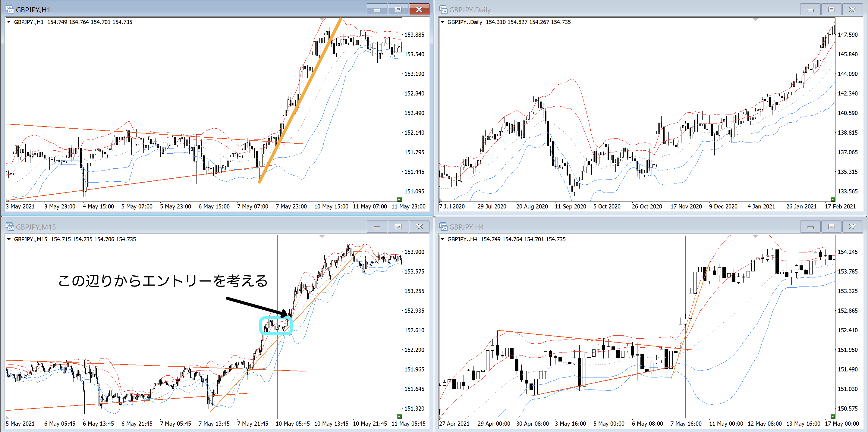Click the GBPJPY,H1 window title icon

click(x=10, y=9)
